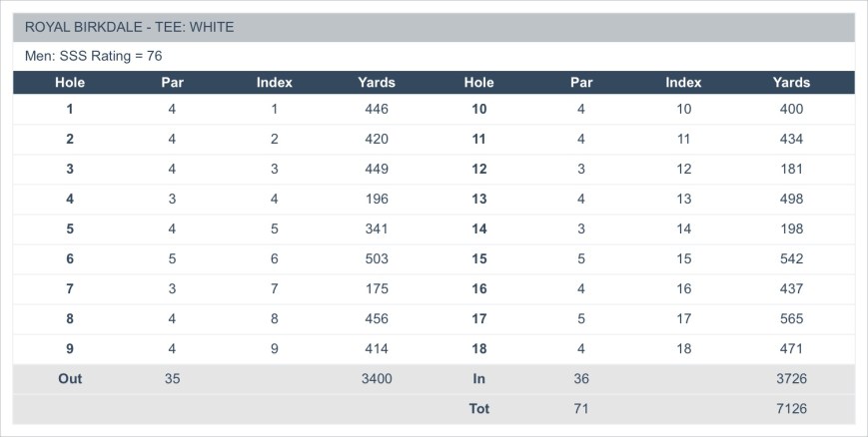Select the course total yardage 7126
This screenshot has width=868, height=437.
click(791, 408)
